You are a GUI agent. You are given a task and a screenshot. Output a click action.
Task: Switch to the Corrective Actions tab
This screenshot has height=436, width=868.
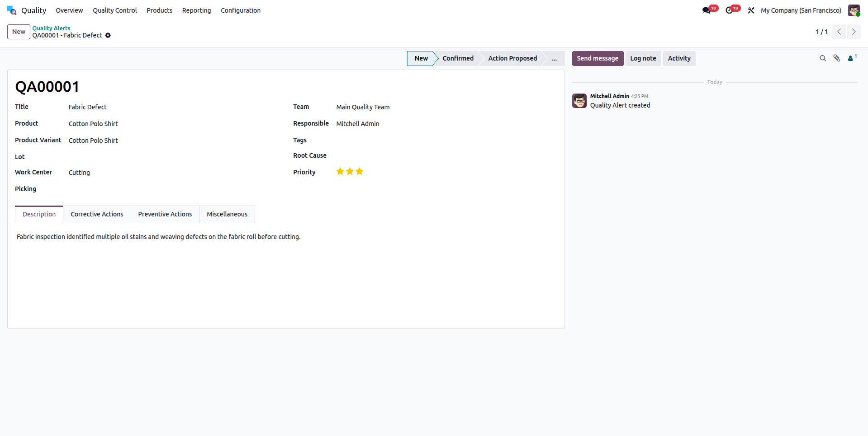97,214
